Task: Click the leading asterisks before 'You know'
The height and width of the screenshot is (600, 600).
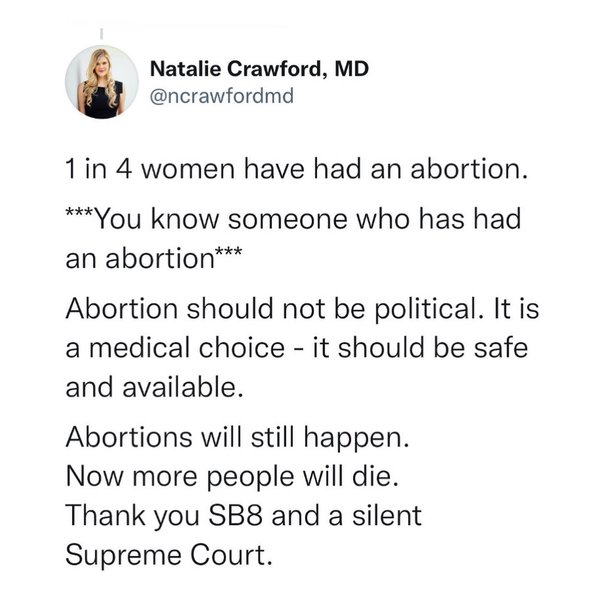Action: pyautogui.click(x=80, y=216)
